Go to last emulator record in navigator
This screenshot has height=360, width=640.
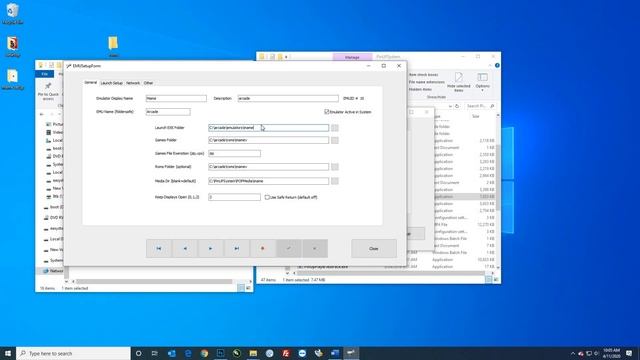click(x=237, y=248)
